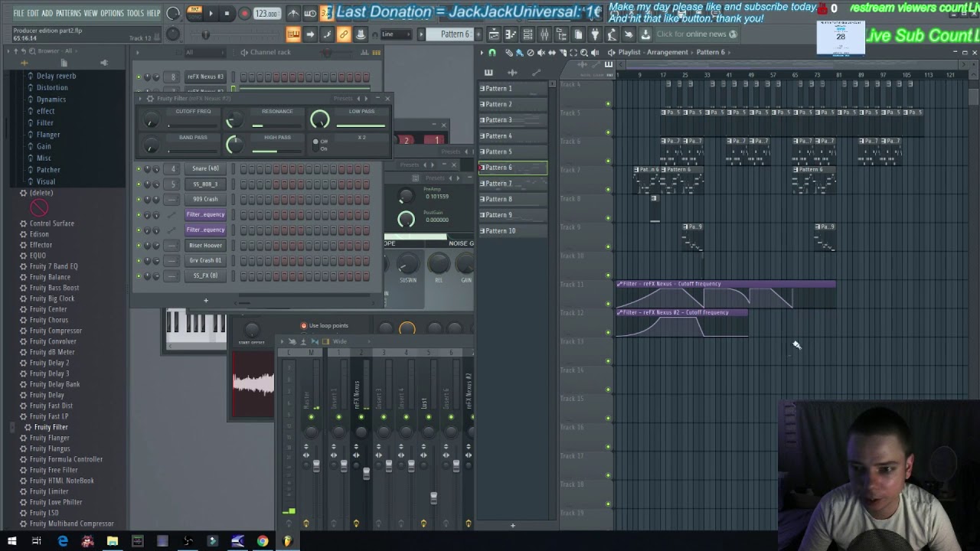Switch between PAT and SONG mode
The width and height of the screenshot is (980, 551).
tap(195, 13)
